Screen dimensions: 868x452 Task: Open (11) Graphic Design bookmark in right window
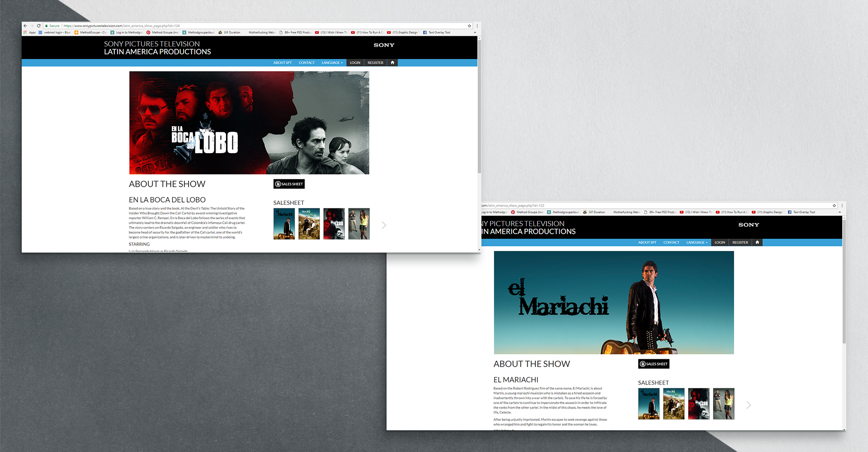click(x=768, y=212)
